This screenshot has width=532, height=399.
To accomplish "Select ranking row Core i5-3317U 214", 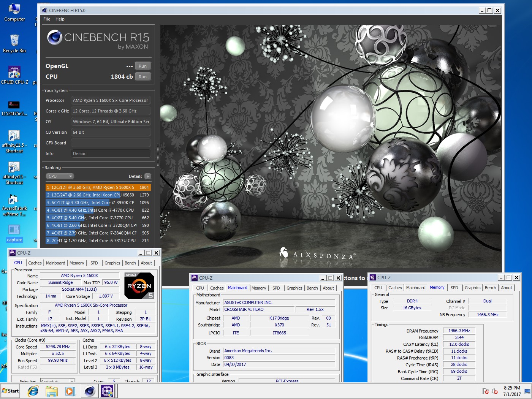I will pos(98,241).
